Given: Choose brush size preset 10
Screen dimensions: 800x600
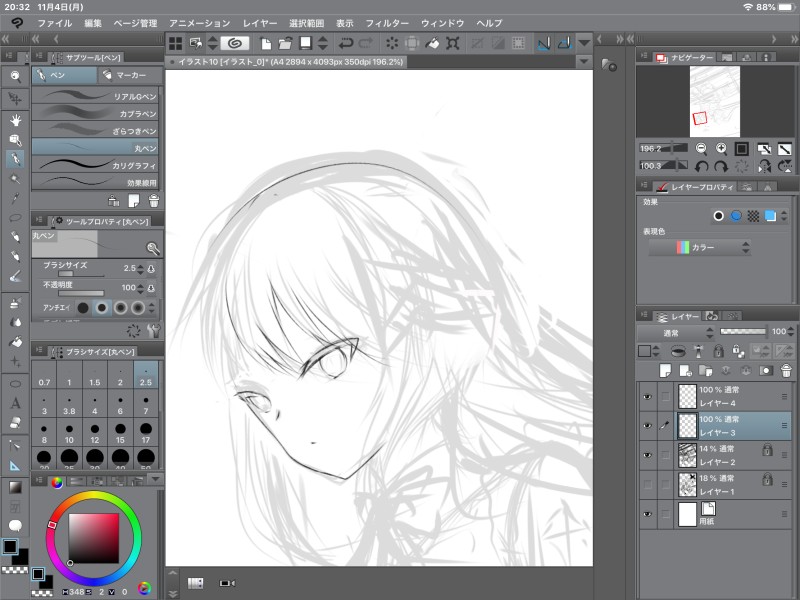Looking at the screenshot, I should coord(69,434).
